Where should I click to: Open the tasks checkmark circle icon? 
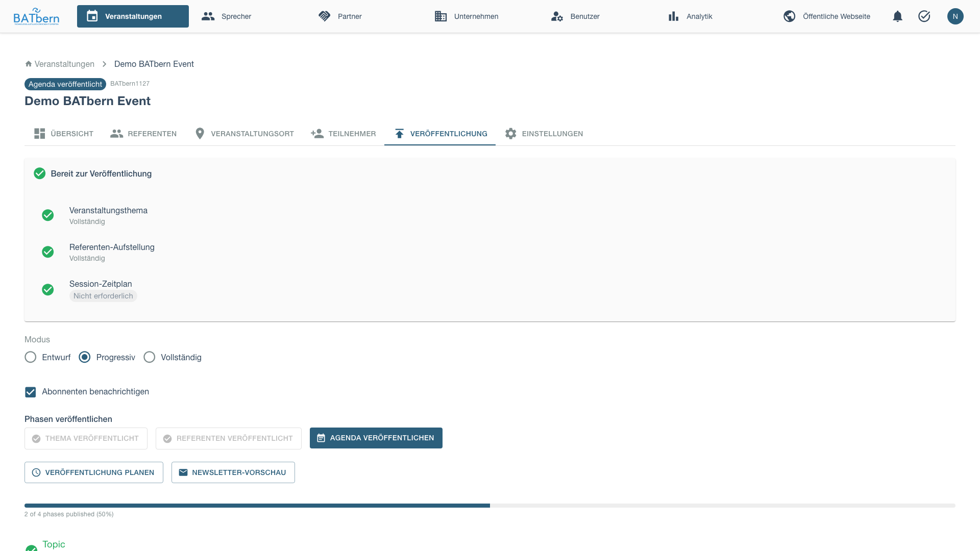[924, 16]
